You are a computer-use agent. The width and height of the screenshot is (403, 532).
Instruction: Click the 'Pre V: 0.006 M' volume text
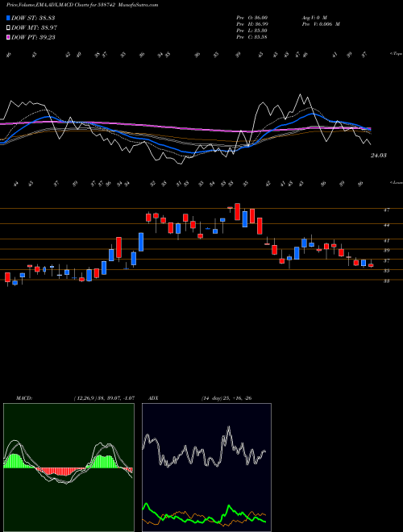320,24
